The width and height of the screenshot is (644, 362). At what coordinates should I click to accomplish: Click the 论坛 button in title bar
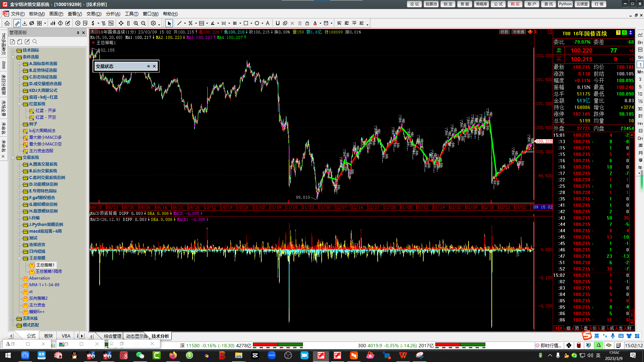coord(415,4)
